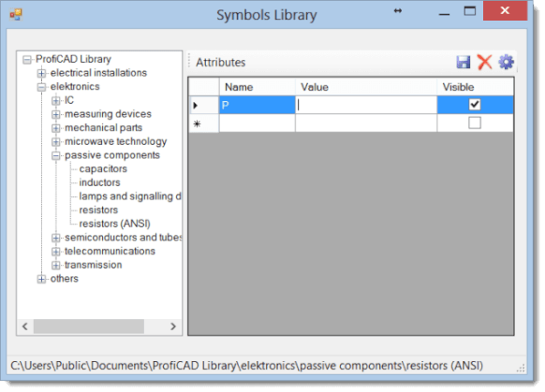Select the ProfiCAD Library label
This screenshot has width=545, height=392.
73,59
